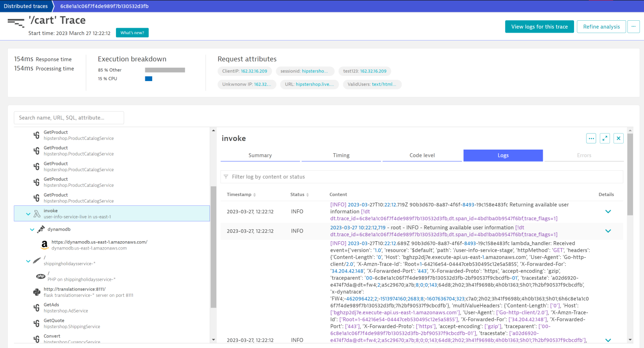
Task: Expand the second log entry details chevron
Action: [x=608, y=231]
